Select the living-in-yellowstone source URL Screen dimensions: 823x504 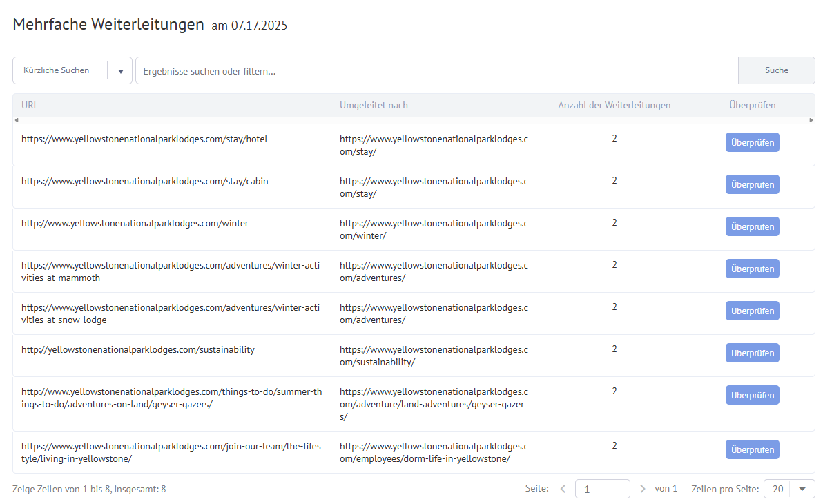click(x=171, y=452)
